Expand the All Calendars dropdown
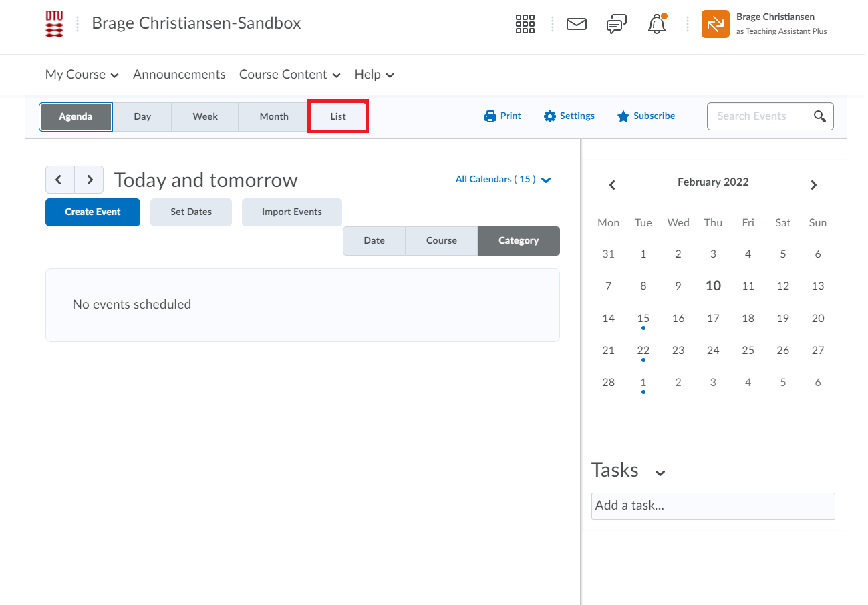The height and width of the screenshot is (605, 868). (x=502, y=180)
